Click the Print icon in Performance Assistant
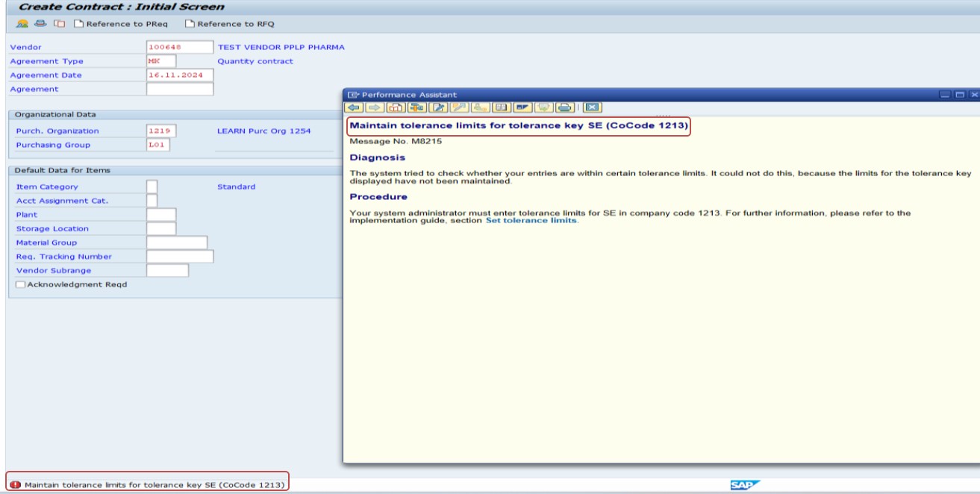Image resolution: width=980 pixels, height=494 pixels. (x=565, y=108)
